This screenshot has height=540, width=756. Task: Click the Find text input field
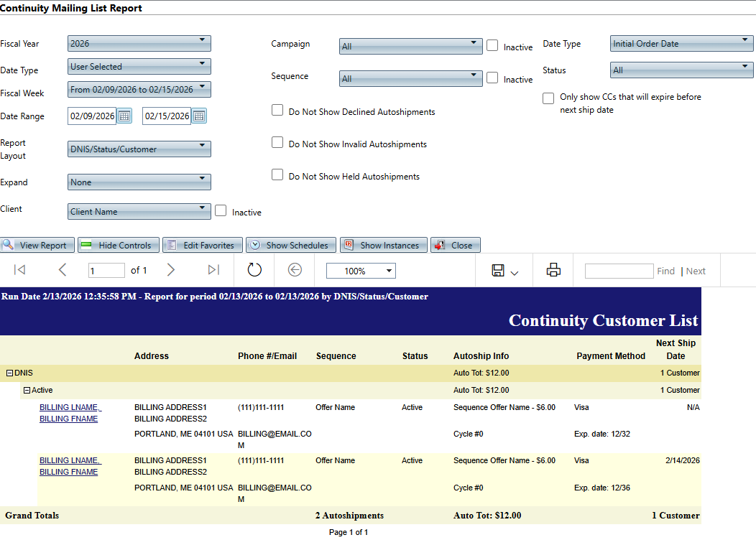pos(619,271)
